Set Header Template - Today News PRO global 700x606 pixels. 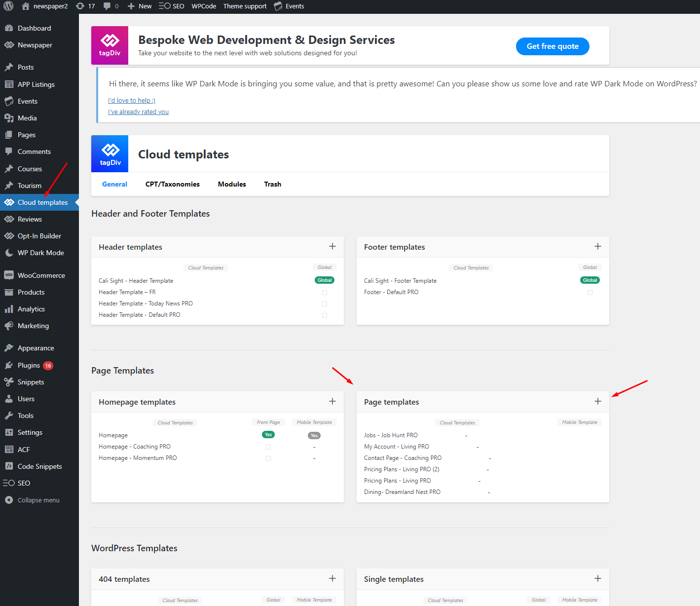point(325,304)
